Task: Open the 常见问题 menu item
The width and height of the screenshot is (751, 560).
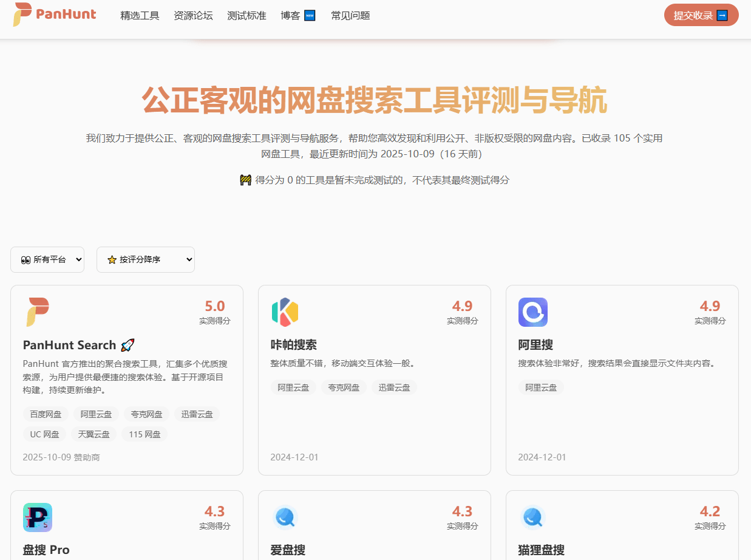Action: pyautogui.click(x=350, y=15)
